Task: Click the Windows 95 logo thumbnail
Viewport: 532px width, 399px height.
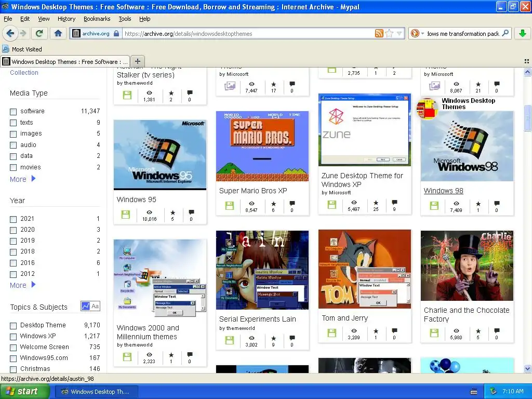Action: [x=160, y=155]
